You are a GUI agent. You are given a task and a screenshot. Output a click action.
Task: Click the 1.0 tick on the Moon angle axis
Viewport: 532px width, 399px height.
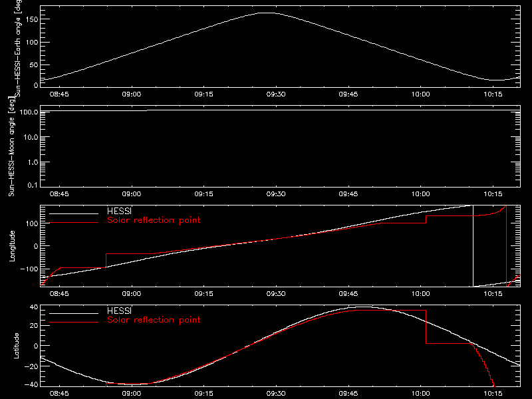[x=33, y=162]
